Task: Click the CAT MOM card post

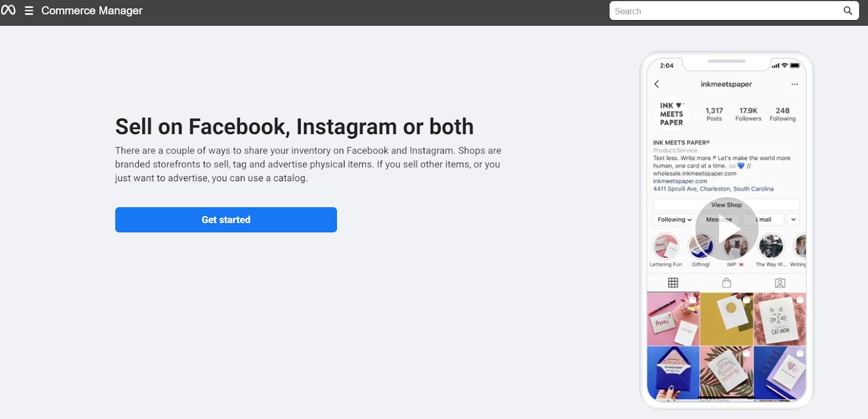Action: 780,319
